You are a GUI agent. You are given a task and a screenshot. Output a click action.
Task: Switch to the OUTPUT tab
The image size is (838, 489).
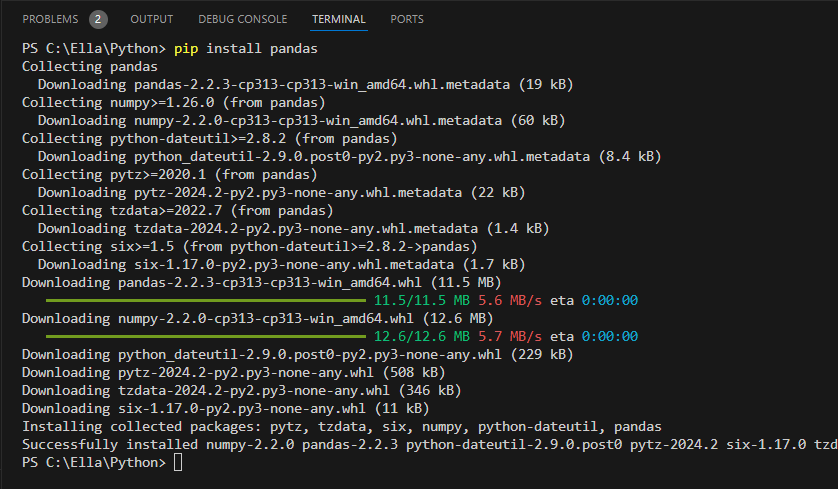click(x=152, y=19)
